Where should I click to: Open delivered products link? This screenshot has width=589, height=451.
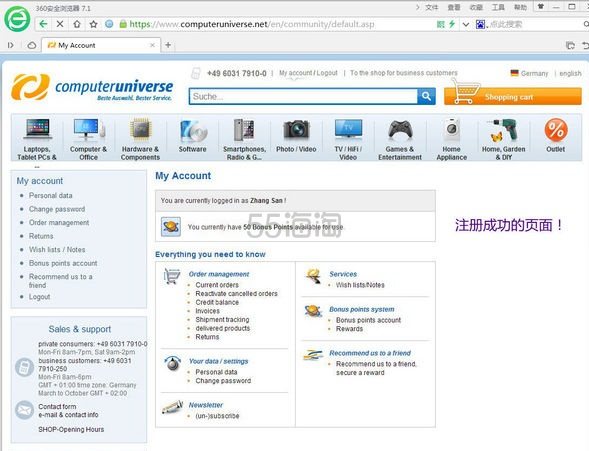tap(222, 328)
